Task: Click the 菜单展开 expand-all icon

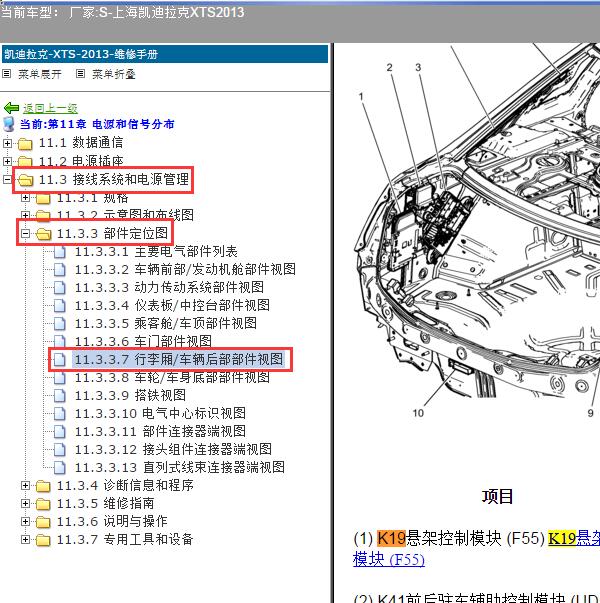Action: 7,73
